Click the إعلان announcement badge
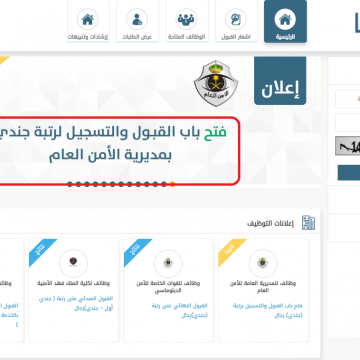 click(x=280, y=81)
